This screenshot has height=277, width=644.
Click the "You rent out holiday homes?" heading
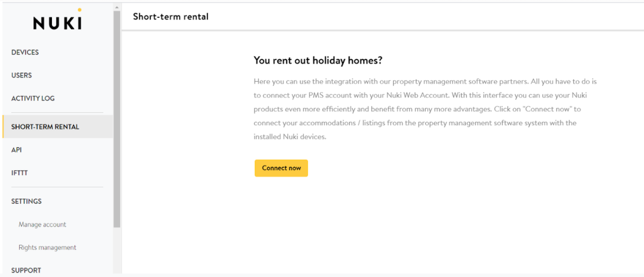(x=318, y=60)
